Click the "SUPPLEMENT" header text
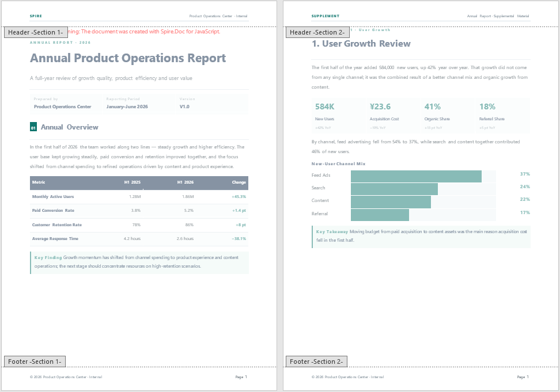Image resolution: width=560 pixels, height=392 pixels. coord(326,16)
